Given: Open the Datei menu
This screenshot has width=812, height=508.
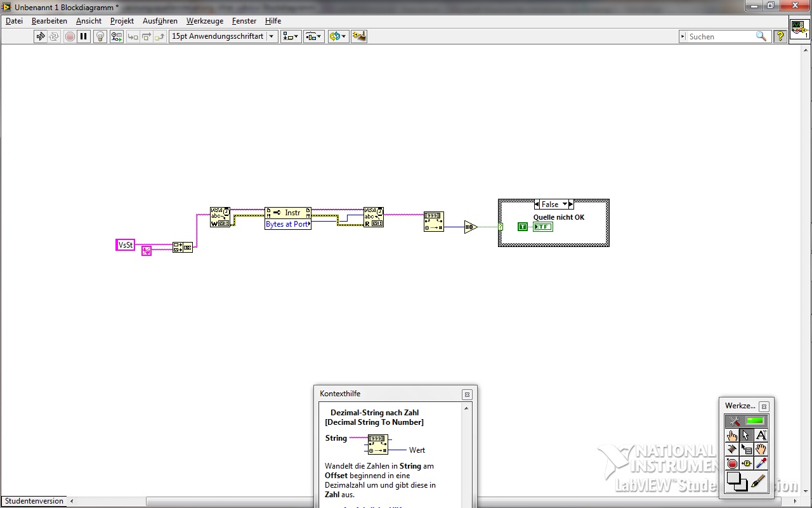Looking at the screenshot, I should point(14,21).
